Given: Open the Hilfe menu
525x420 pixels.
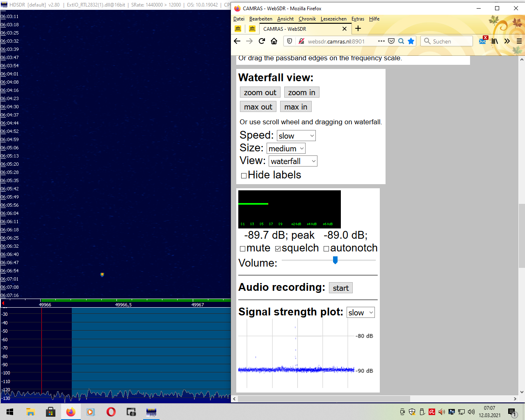Looking at the screenshot, I should click(374, 19).
